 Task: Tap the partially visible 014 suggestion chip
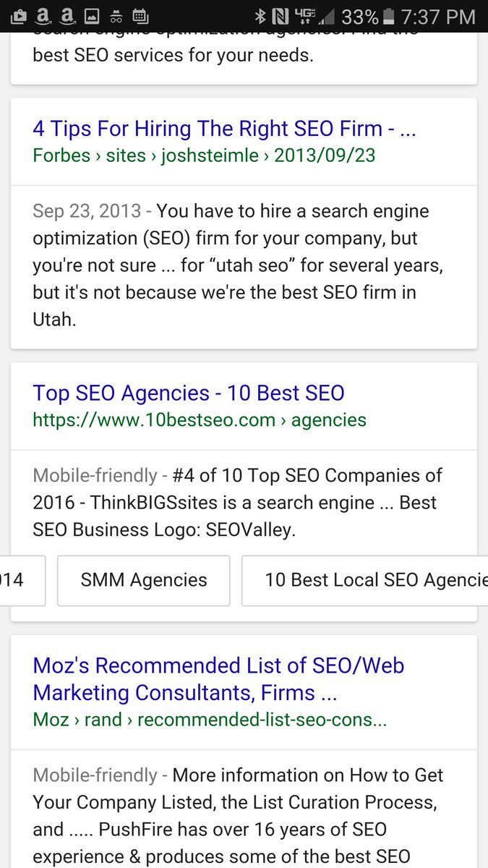[x=18, y=580]
